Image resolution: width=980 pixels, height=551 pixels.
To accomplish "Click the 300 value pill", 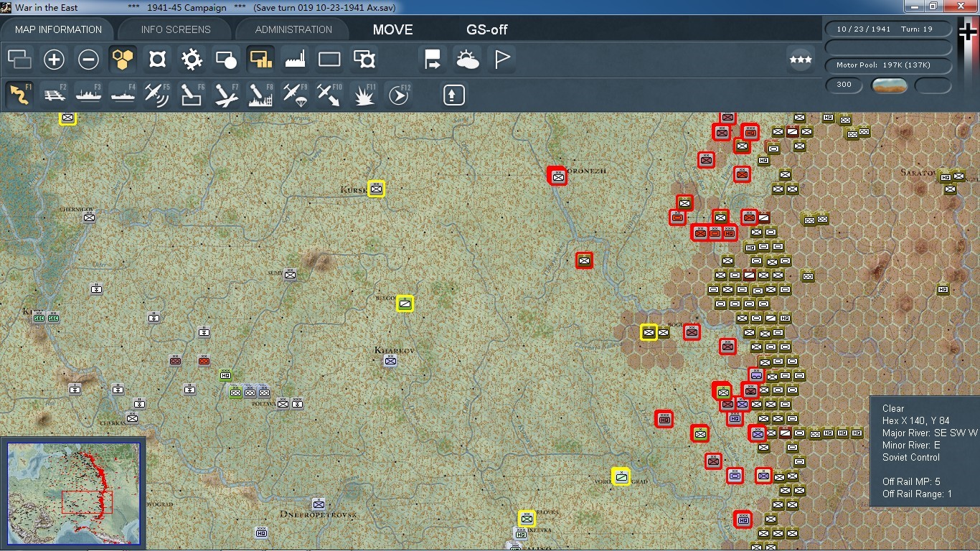I will pyautogui.click(x=844, y=85).
